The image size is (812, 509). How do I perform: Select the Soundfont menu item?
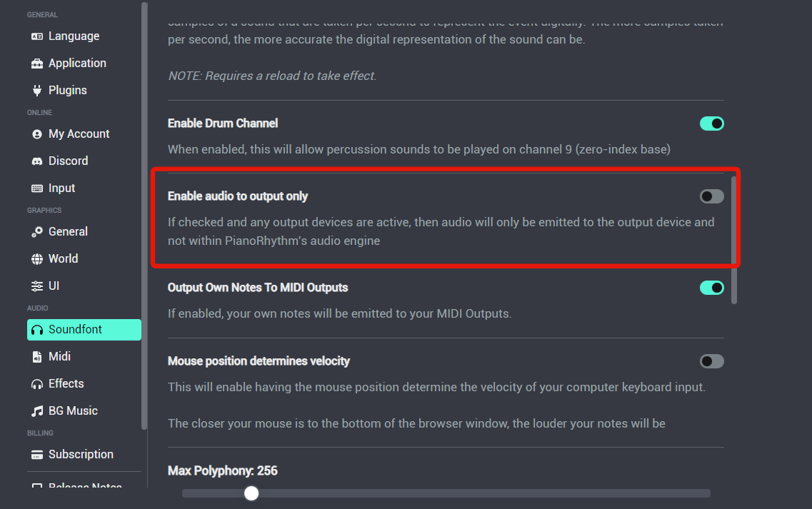tap(84, 329)
